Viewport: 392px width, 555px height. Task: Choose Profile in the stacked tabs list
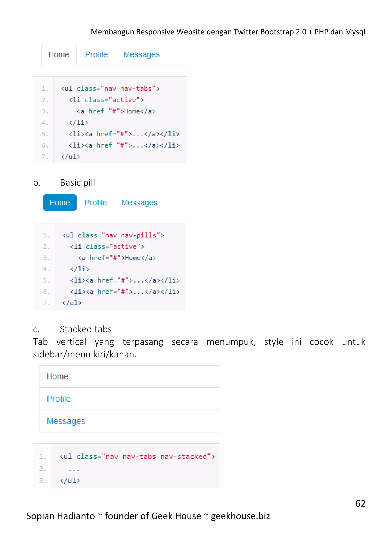pos(129,399)
